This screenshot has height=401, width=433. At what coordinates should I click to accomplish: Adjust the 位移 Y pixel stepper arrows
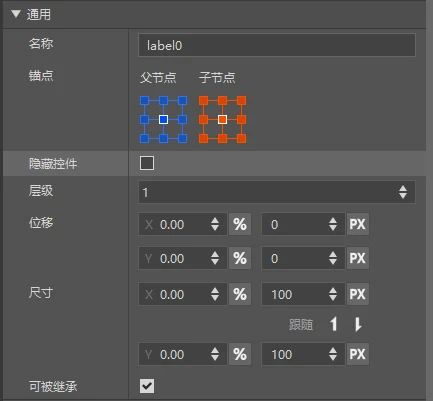[x=333, y=258]
